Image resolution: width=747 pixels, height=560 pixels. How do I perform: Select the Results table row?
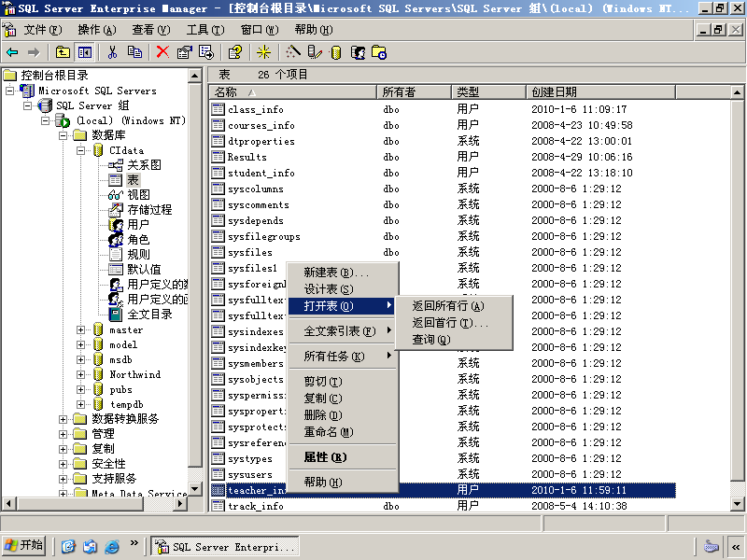443,157
